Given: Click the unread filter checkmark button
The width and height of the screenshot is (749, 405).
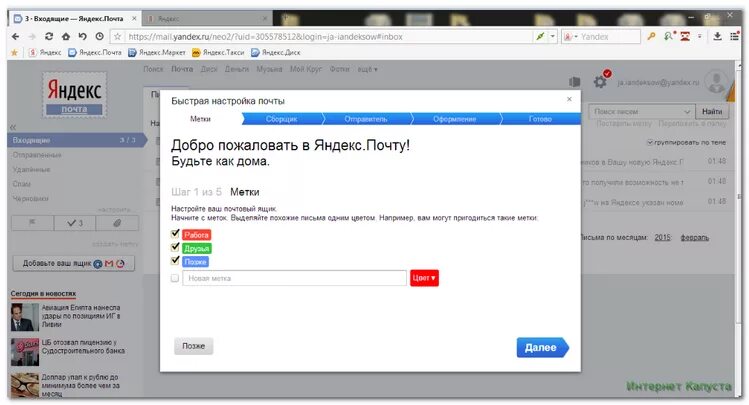Looking at the screenshot, I should [x=75, y=223].
